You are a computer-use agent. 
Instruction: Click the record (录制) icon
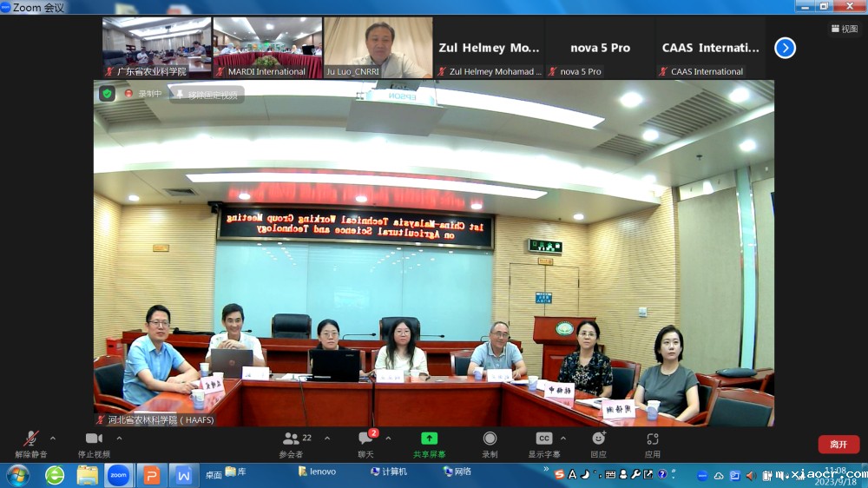click(x=490, y=439)
